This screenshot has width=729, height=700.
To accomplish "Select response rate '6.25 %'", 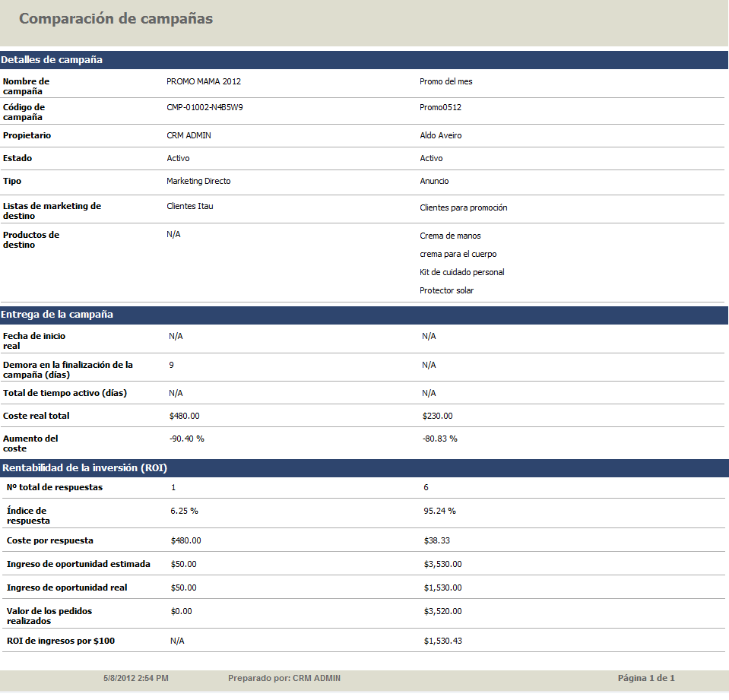I will tap(184, 511).
